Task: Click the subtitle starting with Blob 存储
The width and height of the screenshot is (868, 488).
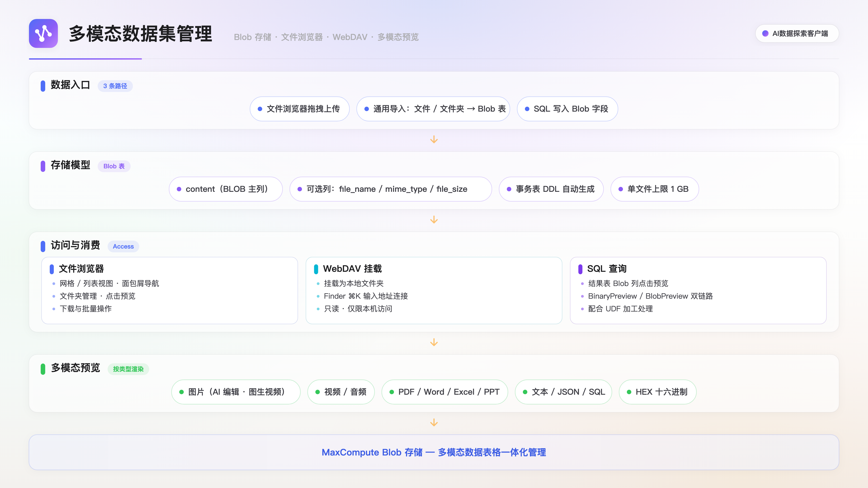Action: 326,37
